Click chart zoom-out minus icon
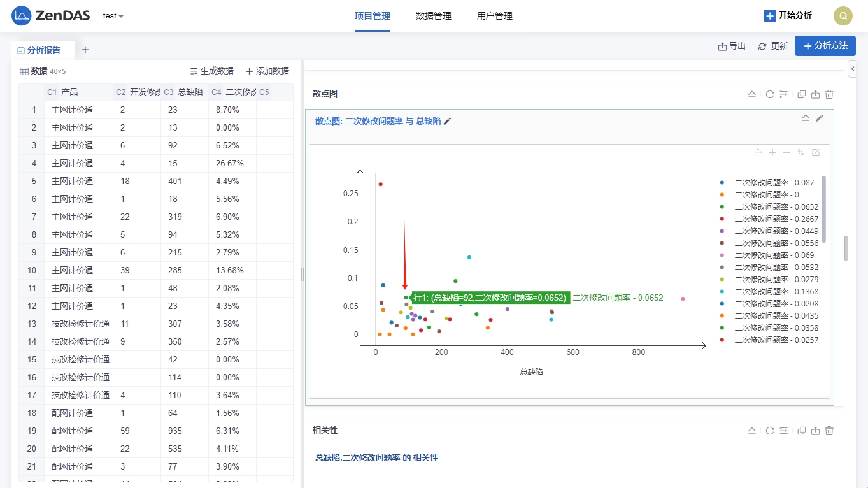Viewport: 868px width, 488px height. [x=786, y=152]
